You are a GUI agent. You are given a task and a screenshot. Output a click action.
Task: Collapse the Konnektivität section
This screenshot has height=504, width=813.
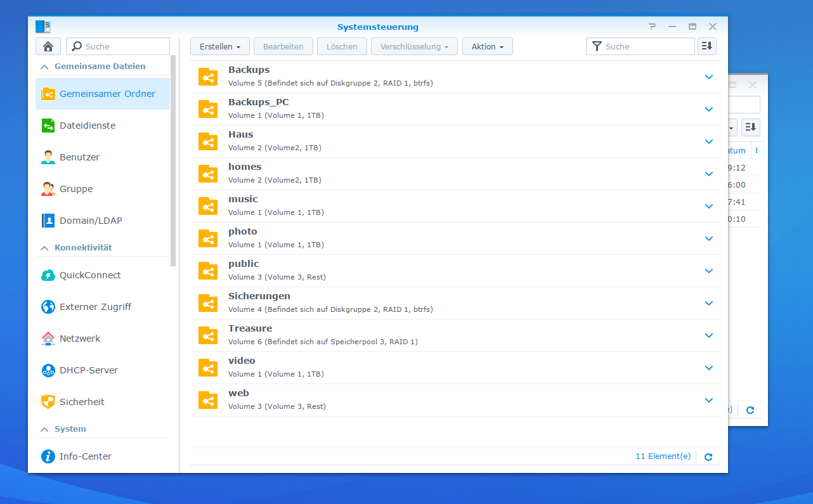[x=44, y=248]
